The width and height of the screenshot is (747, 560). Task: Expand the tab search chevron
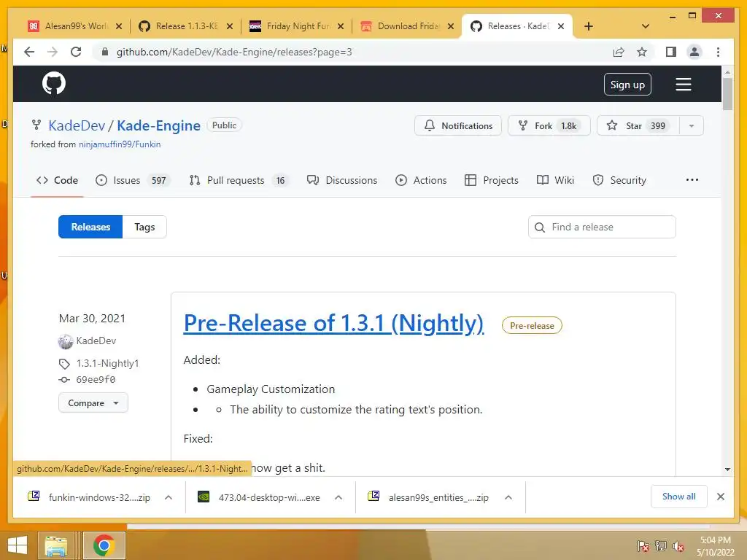tap(645, 26)
